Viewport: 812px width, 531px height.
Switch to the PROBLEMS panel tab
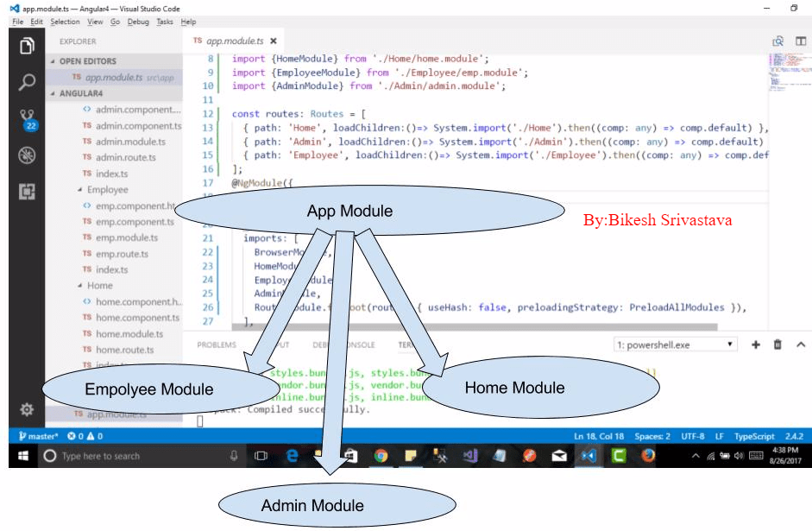pyautogui.click(x=217, y=343)
